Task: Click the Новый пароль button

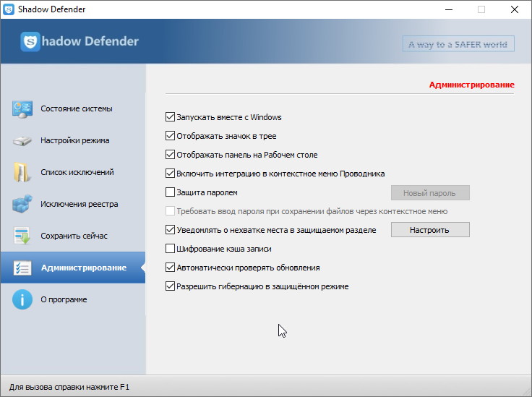Action: click(x=430, y=193)
